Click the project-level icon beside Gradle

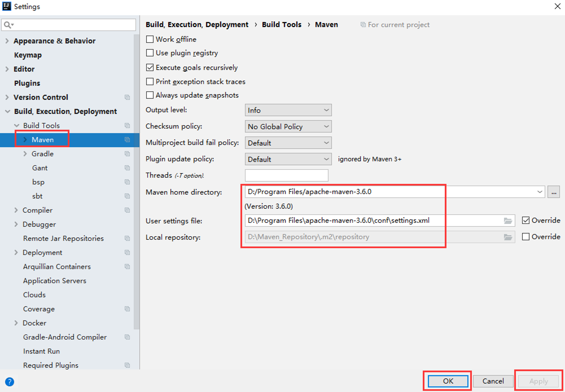tap(127, 154)
